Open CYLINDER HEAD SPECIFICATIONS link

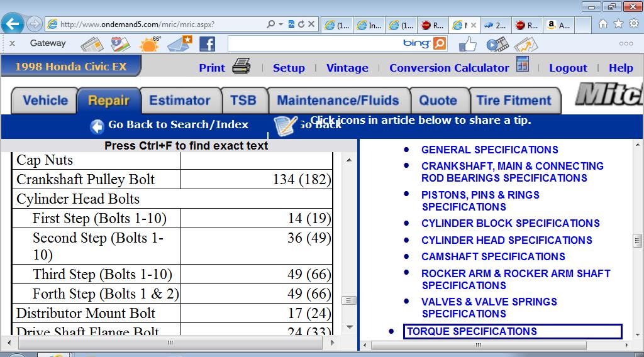[507, 240]
